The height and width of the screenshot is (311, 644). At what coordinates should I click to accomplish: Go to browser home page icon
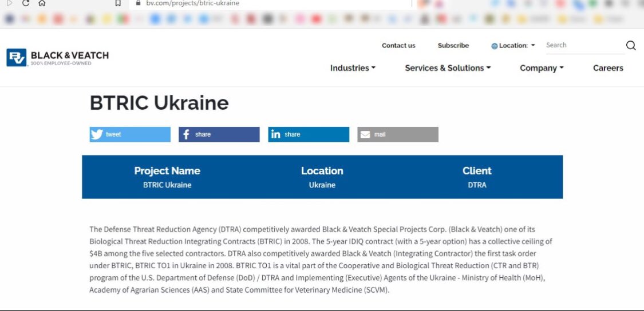click(x=42, y=3)
